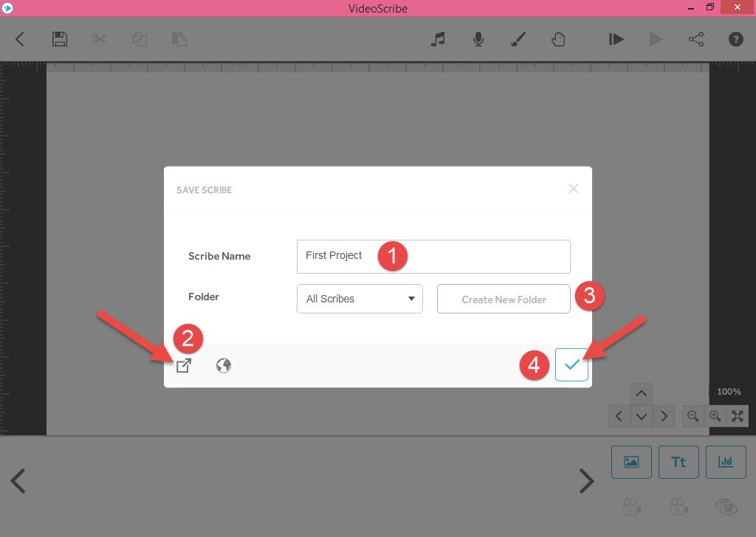Click the VideoScribe logo in title bar
This screenshot has height=537, width=756.
tap(7, 7)
